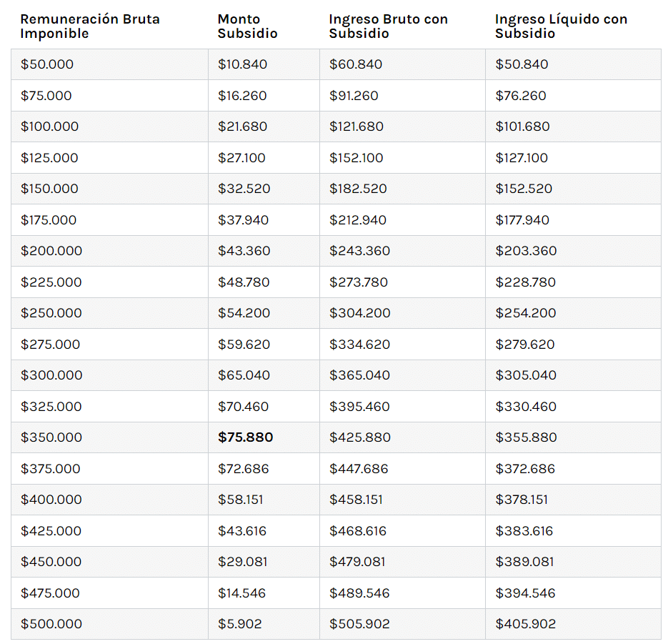The width and height of the screenshot is (668, 644).
Task: Select the $50.000 remuneration cell
Action: [47, 64]
